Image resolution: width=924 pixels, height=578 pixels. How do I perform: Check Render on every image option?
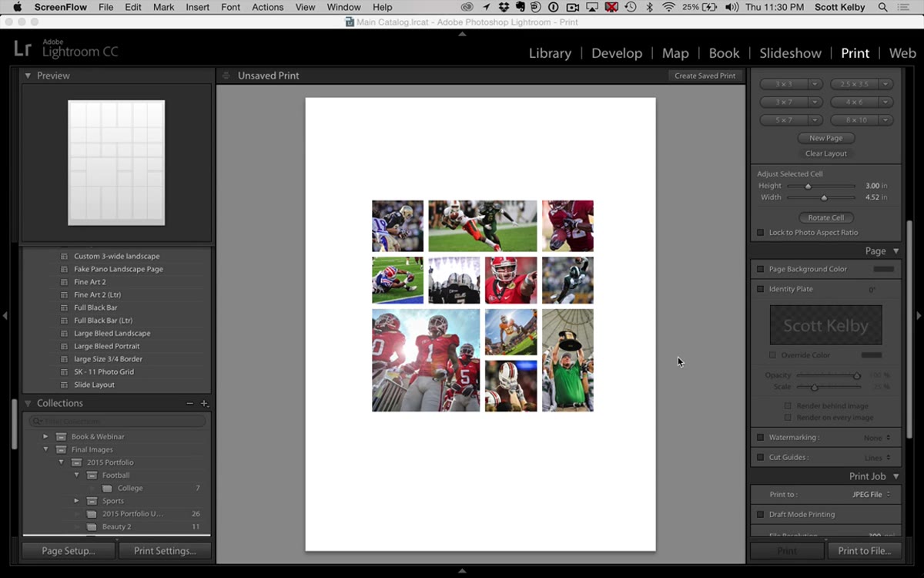click(788, 418)
